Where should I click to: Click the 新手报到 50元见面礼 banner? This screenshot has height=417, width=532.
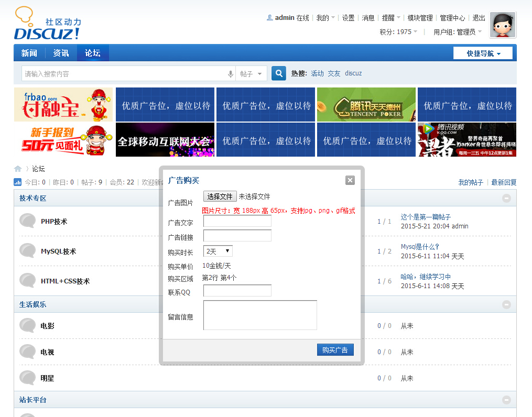click(63, 139)
